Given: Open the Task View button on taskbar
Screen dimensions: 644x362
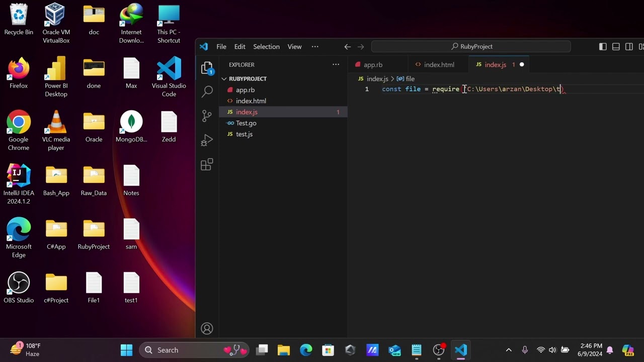Looking at the screenshot, I should (x=262, y=350).
